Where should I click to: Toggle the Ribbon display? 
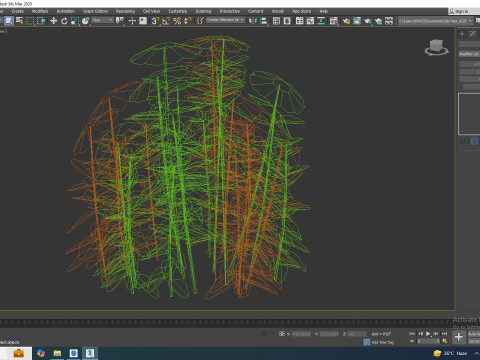coord(299,21)
